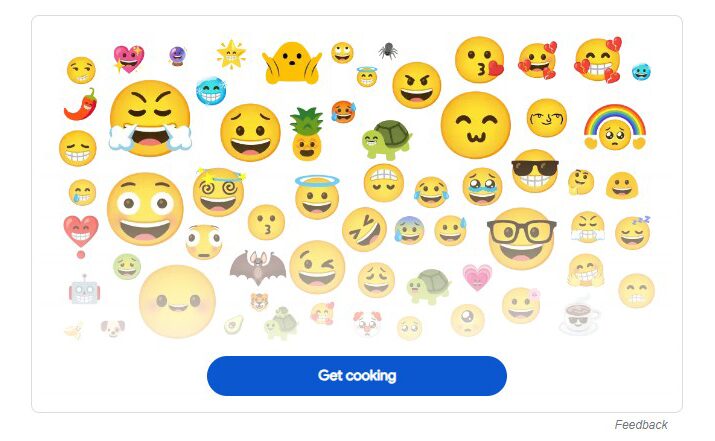Pick the pineapple face emoji

pyautogui.click(x=306, y=134)
